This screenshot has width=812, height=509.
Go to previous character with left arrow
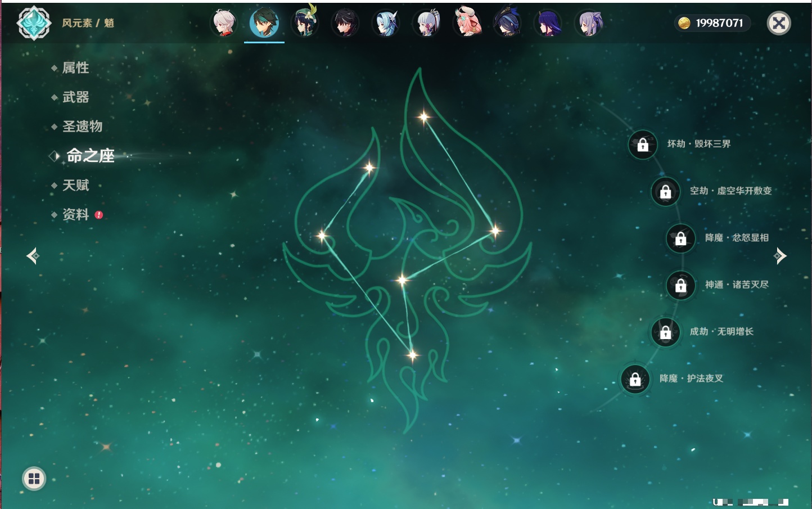pos(33,256)
